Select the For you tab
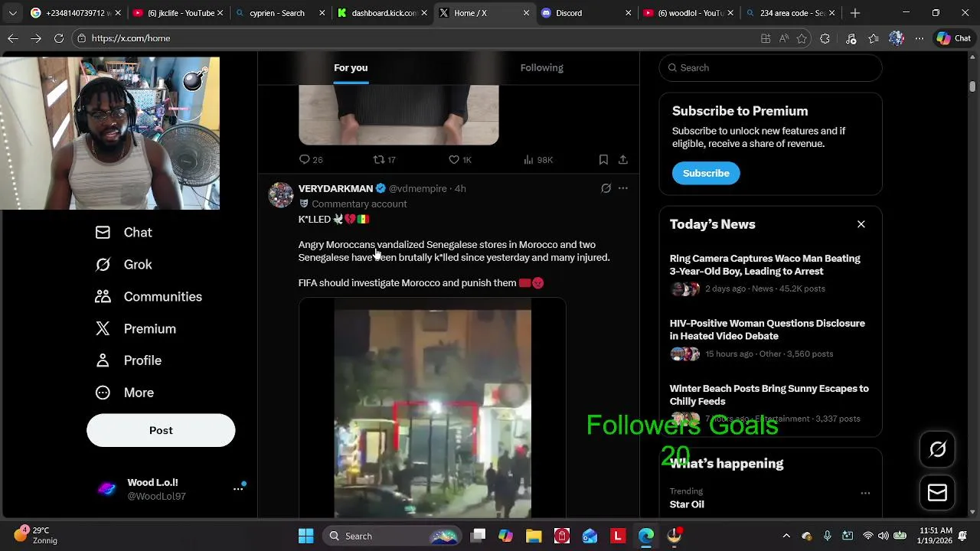 point(351,68)
